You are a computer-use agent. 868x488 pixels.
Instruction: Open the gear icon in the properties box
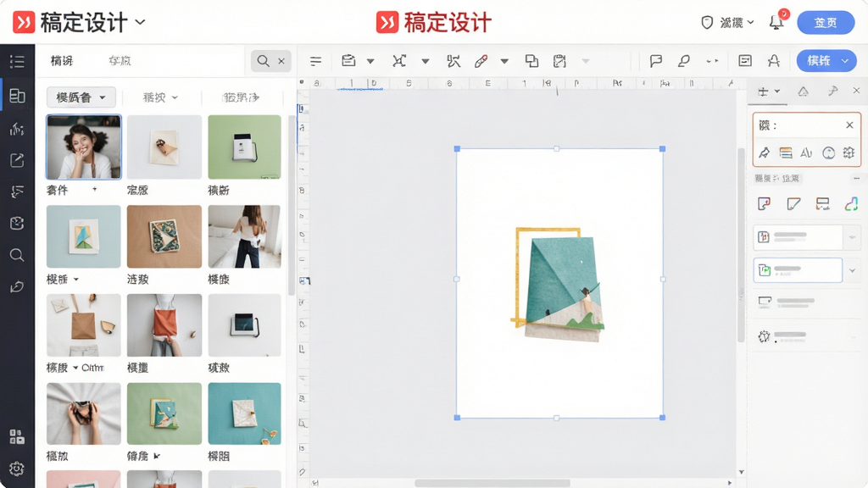(x=849, y=152)
